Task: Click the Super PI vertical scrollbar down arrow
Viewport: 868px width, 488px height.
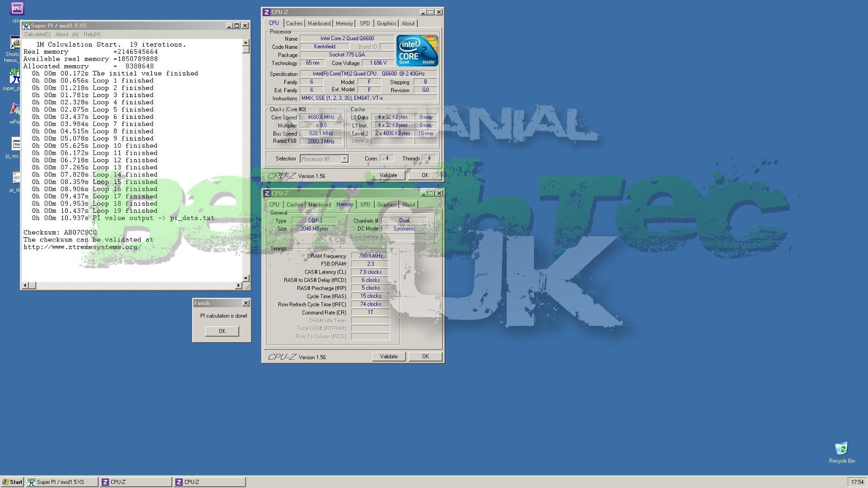Action: coord(246,278)
